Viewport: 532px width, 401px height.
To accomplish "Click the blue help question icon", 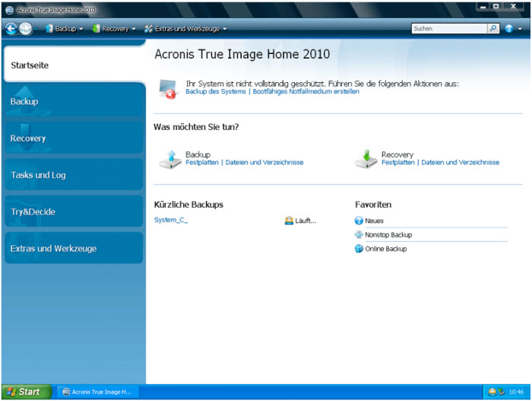I will pos(508,29).
